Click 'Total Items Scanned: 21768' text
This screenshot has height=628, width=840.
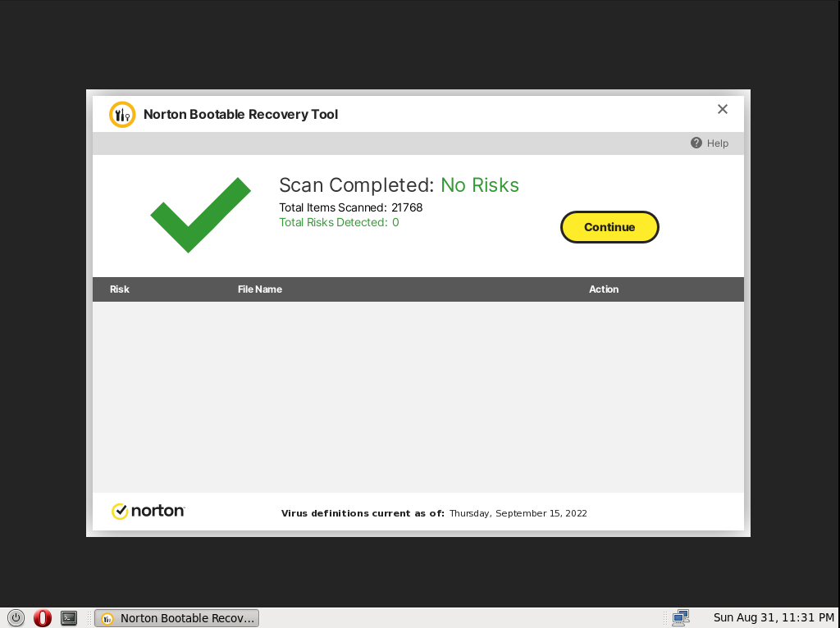351,207
